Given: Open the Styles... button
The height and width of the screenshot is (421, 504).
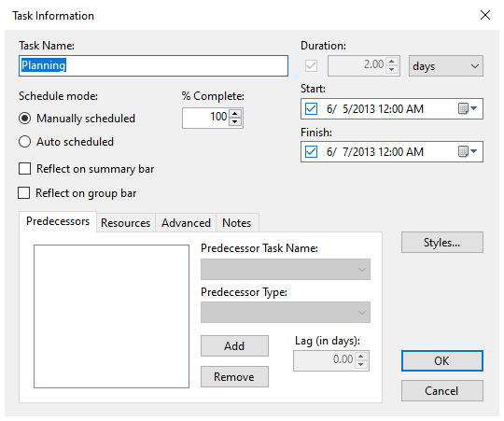Looking at the screenshot, I should click(x=442, y=243).
